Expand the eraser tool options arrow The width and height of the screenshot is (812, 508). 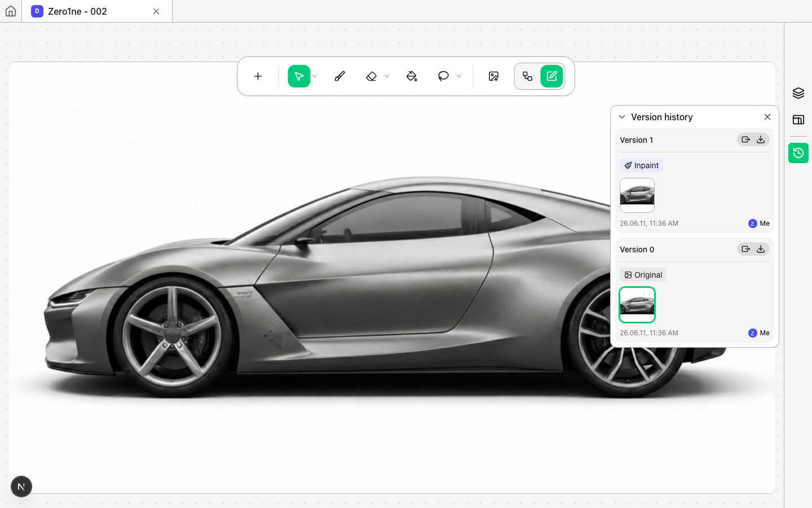(387, 76)
